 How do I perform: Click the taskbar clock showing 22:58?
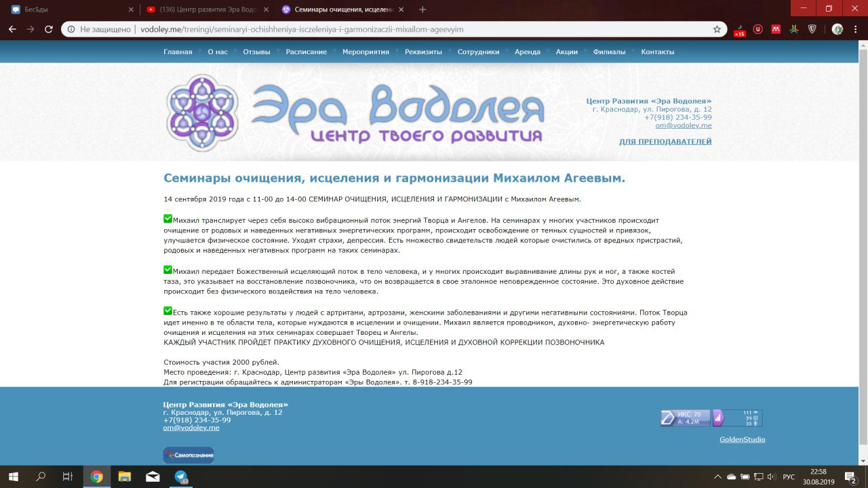coord(818,476)
